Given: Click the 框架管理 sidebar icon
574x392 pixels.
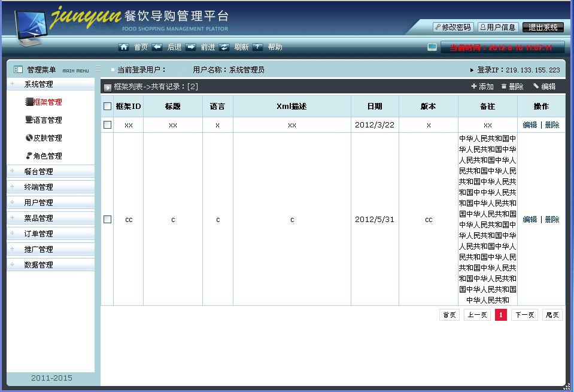Looking at the screenshot, I should click(29, 102).
